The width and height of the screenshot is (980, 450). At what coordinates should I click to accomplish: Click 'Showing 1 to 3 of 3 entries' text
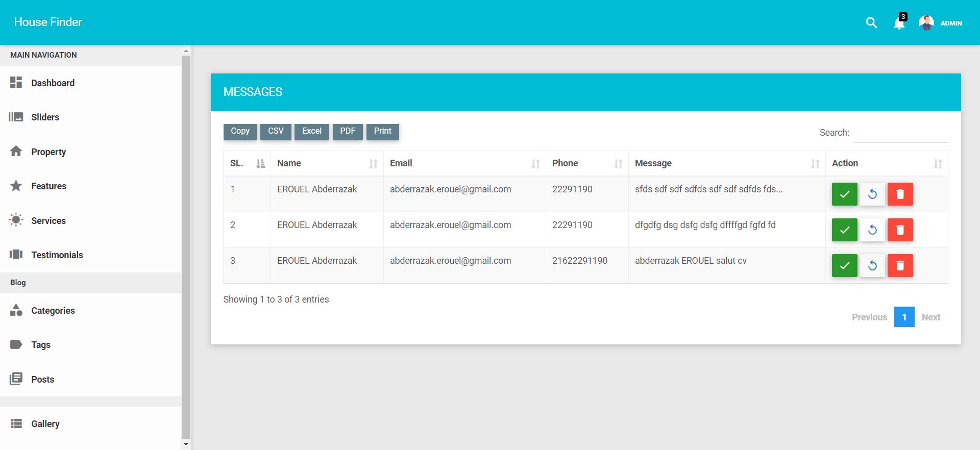point(276,299)
